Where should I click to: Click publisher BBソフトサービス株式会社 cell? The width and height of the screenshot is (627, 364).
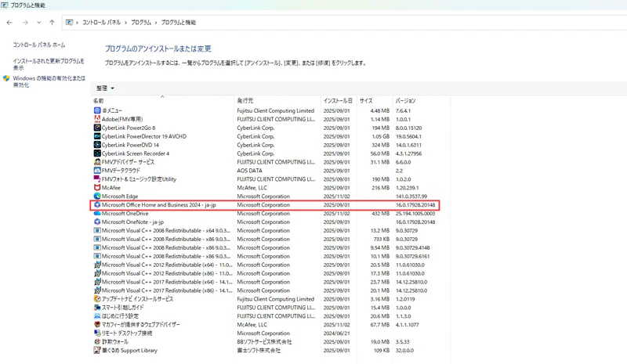click(x=264, y=341)
